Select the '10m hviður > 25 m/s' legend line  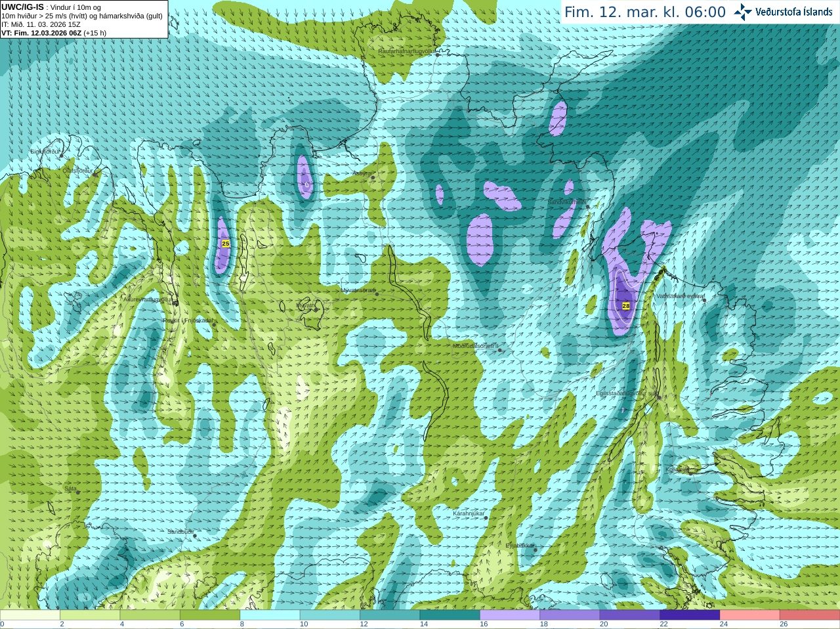click(82, 16)
